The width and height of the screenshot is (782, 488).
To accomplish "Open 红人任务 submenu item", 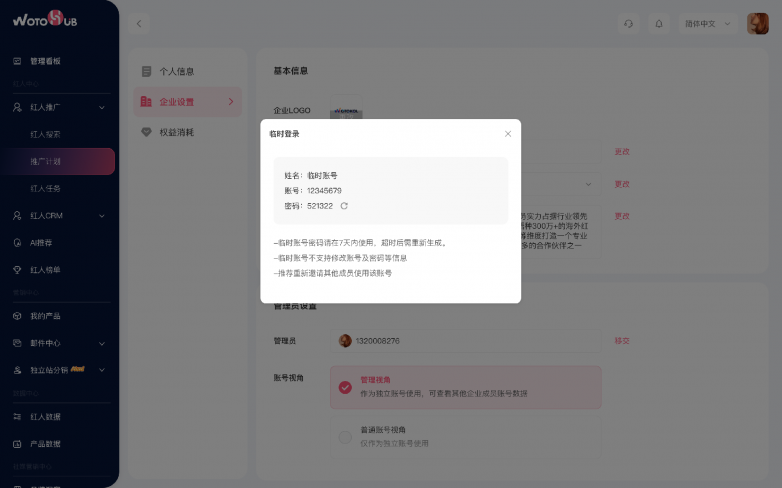I will pyautogui.click(x=46, y=188).
